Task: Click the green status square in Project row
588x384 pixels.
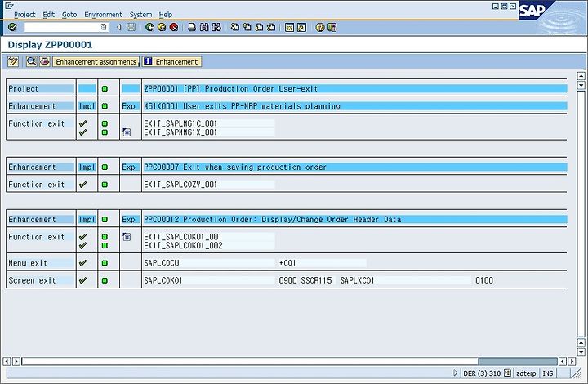Action: (x=105, y=89)
